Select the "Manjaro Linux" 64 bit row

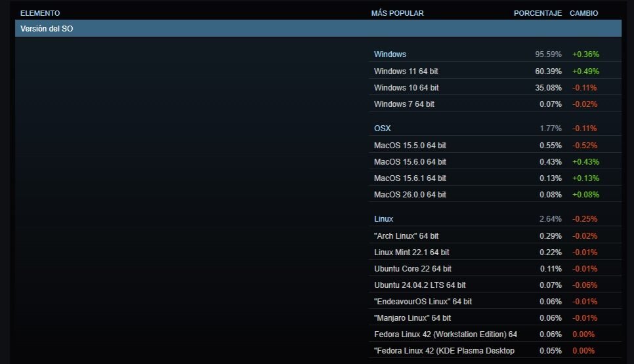[x=496, y=318]
